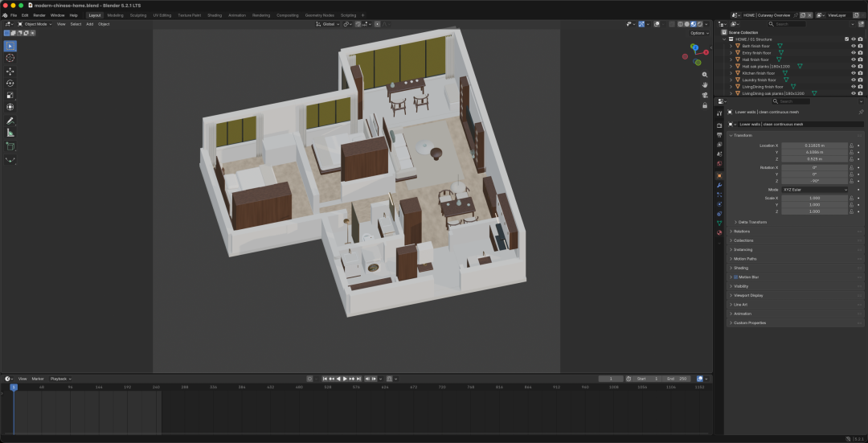Open the Render menu
Screen dimensions: 868x443
[x=39, y=15]
